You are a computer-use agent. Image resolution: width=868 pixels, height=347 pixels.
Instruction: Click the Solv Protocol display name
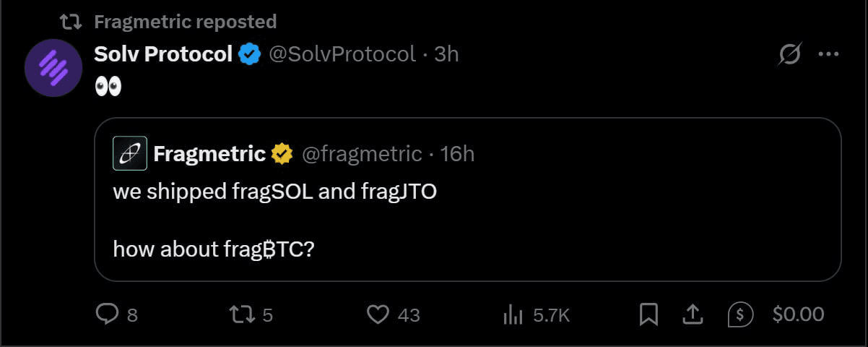point(164,54)
